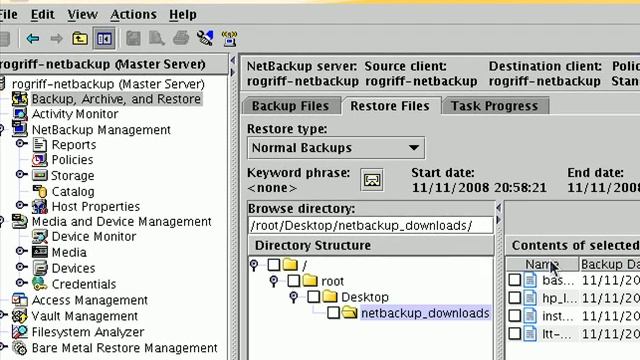This screenshot has height=360, width=640.
Task: Click the Bare Metal Restore Management icon
Action: [20, 348]
